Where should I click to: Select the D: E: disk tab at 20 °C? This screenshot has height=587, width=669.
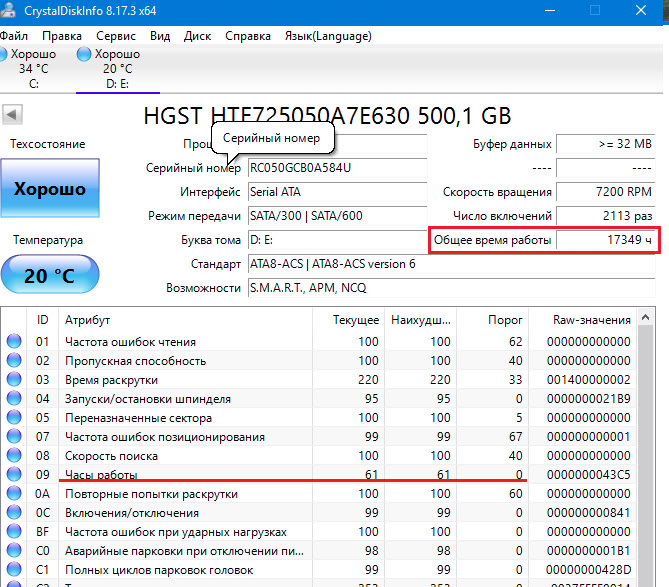pos(117,69)
